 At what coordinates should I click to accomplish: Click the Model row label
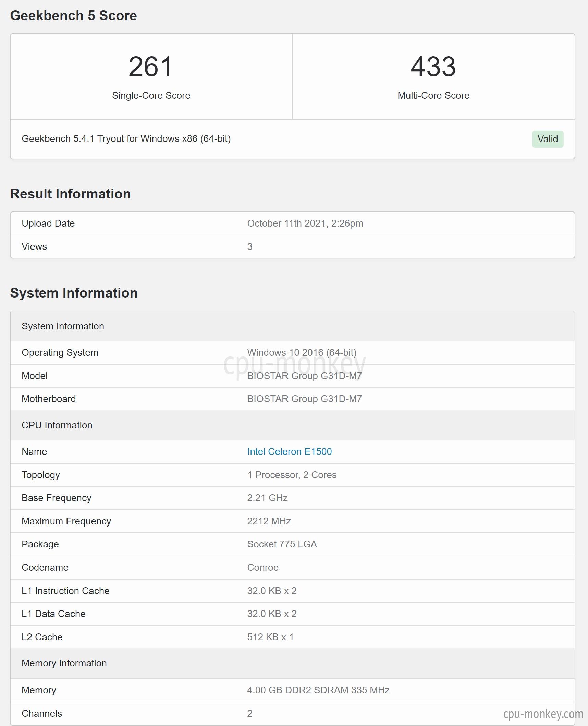pos(35,376)
